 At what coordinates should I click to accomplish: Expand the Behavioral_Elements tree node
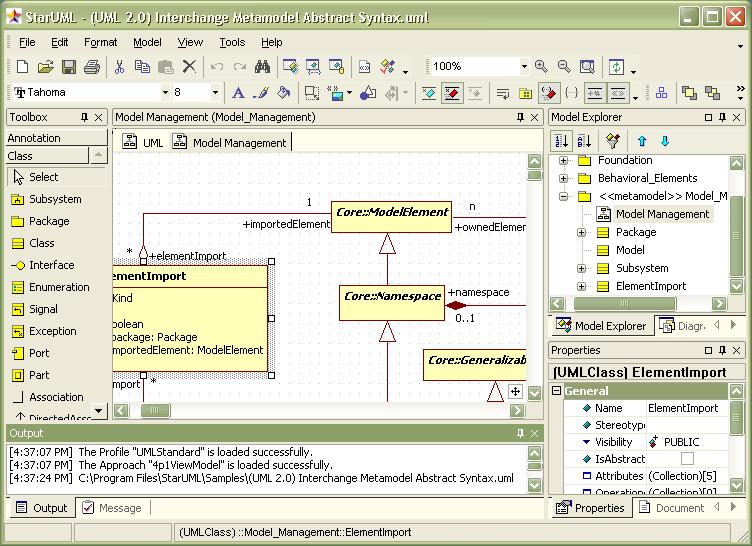click(564, 178)
